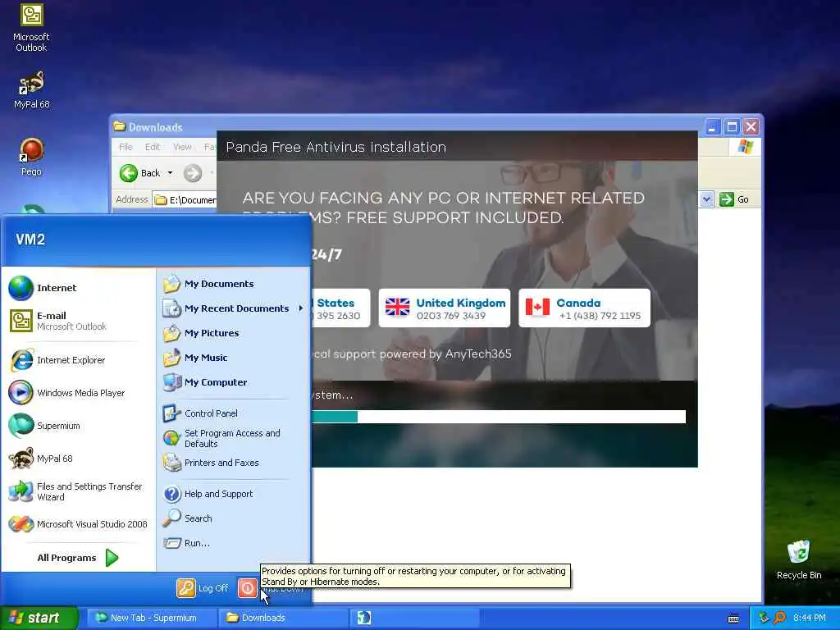The image size is (840, 630).
Task: Open Windows Media Player from Start menu
Action: (x=78, y=393)
